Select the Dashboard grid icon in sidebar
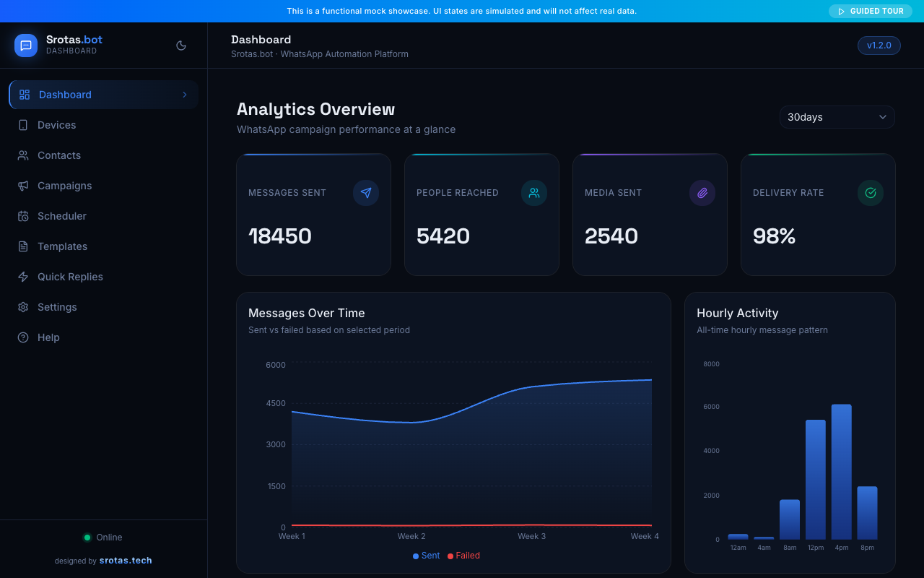Image resolution: width=924 pixels, height=578 pixels. coord(24,94)
